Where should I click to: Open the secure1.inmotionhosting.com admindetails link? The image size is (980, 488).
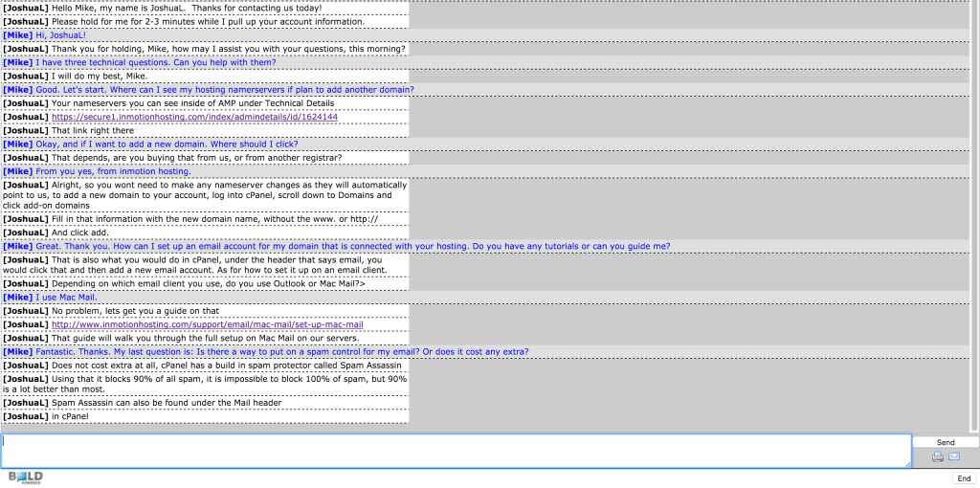[x=194, y=117]
